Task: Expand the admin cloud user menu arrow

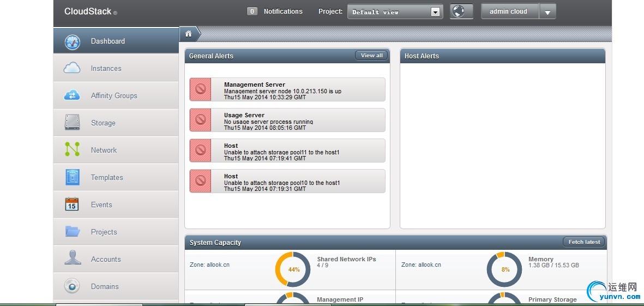Action: 547,12
